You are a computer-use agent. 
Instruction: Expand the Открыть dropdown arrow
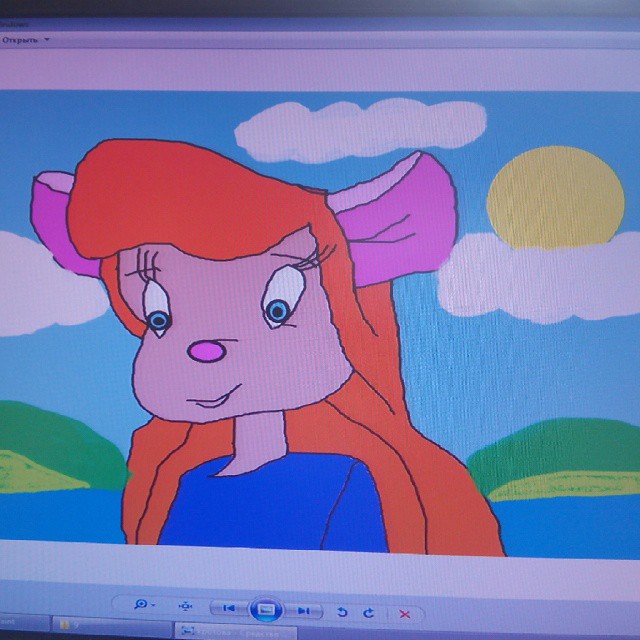[x=47, y=40]
